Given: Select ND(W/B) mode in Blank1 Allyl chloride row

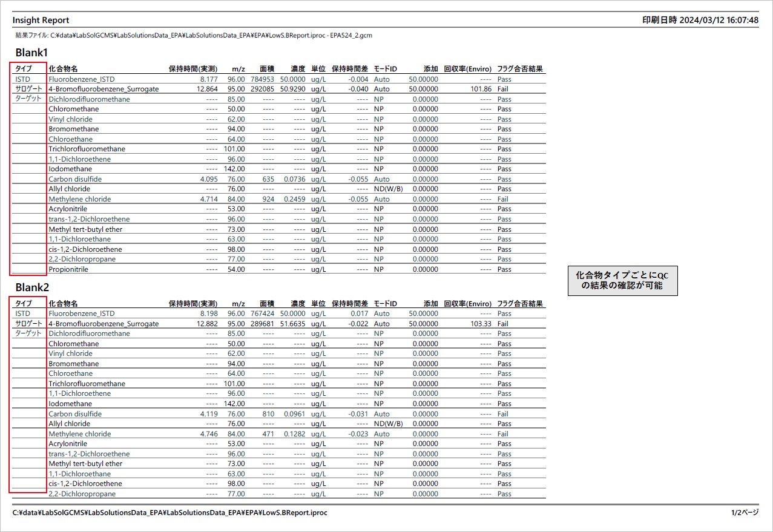Looking at the screenshot, I should click(x=388, y=189).
